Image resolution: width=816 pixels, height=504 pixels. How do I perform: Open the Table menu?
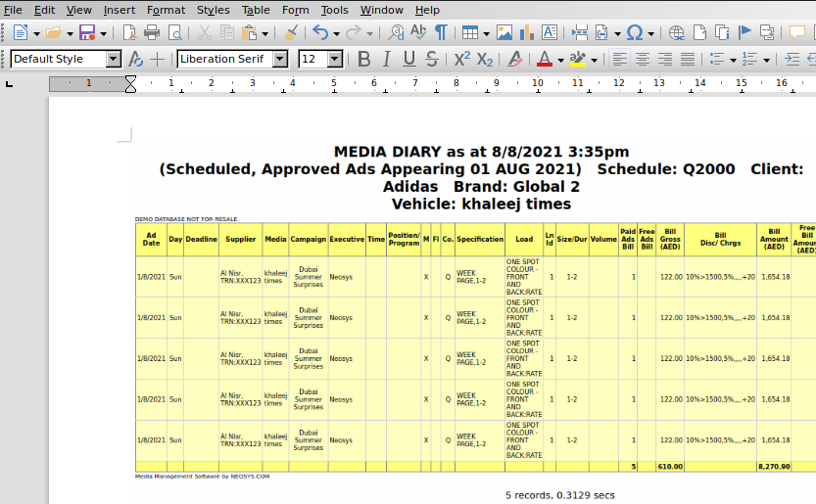pyautogui.click(x=256, y=10)
